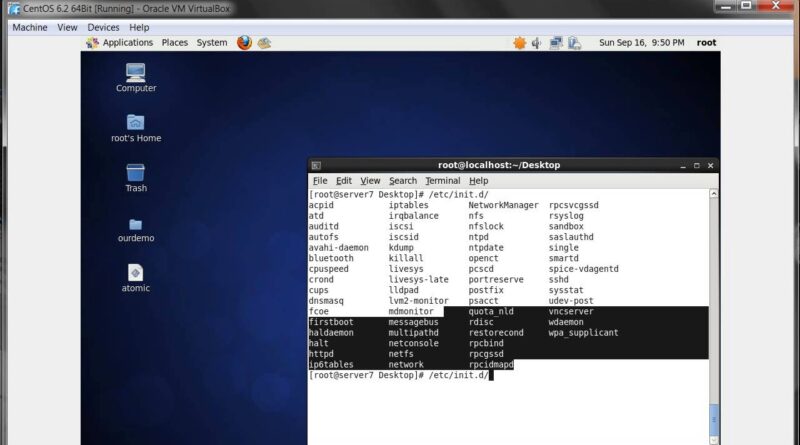Click the 'postfix' entry in terminal
Screen dimensions: 800x445
tap(486, 290)
